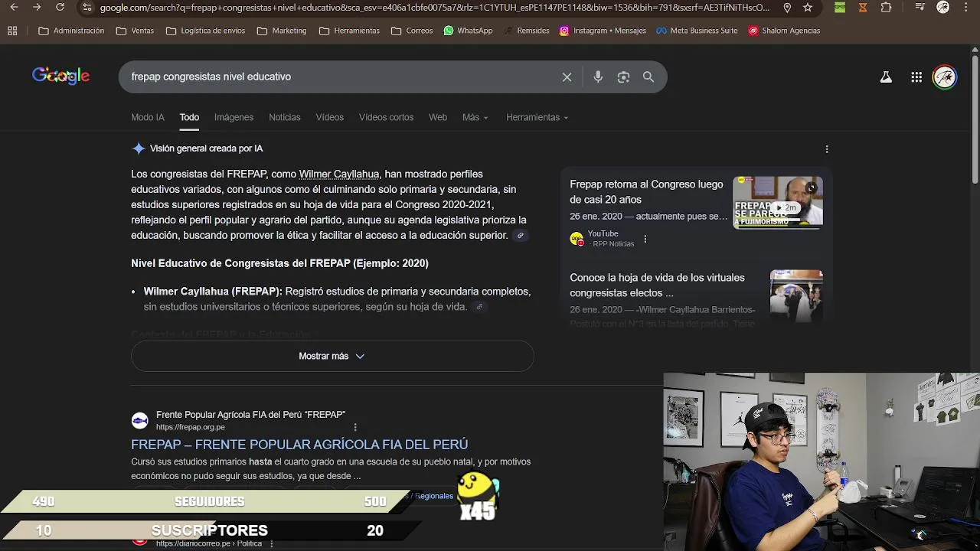Switch to Web tab
Image resolution: width=980 pixels, height=551 pixels.
click(438, 117)
